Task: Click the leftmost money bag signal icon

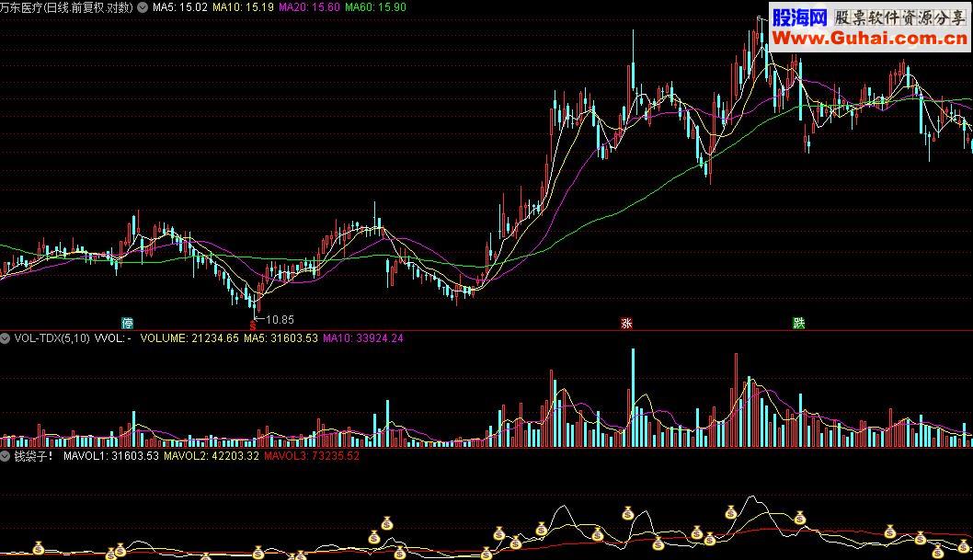Action: (39, 548)
